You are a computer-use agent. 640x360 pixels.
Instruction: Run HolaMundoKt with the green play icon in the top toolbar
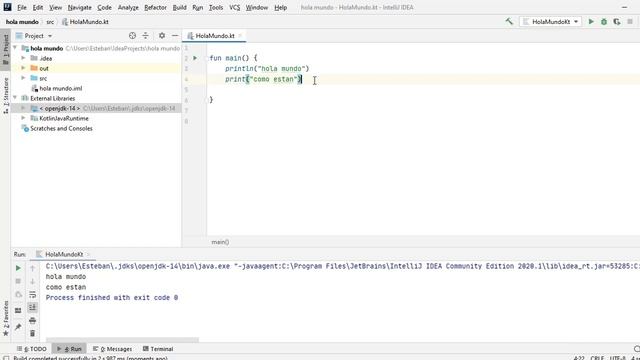(591, 22)
